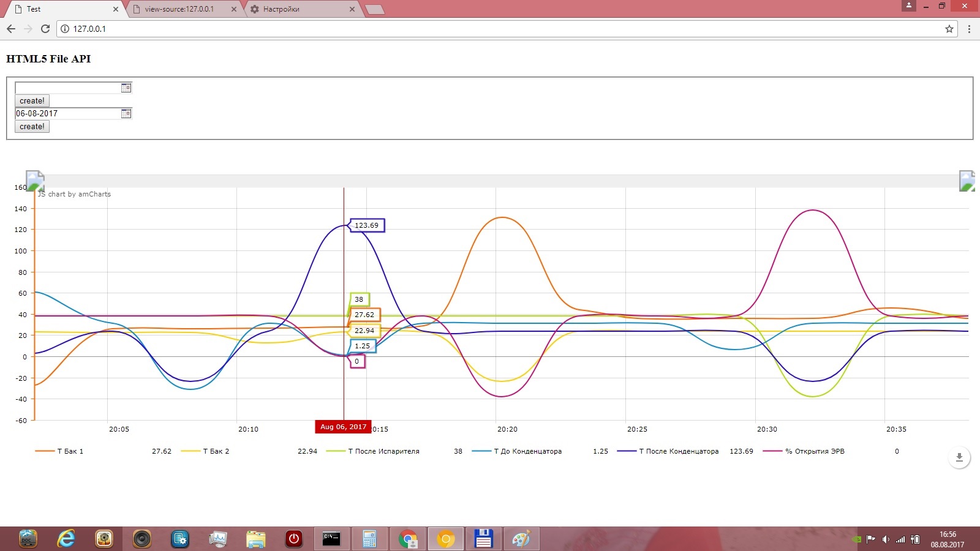This screenshot has width=980, height=551.
Task: Focus the browser address bar
Action: 506,29
